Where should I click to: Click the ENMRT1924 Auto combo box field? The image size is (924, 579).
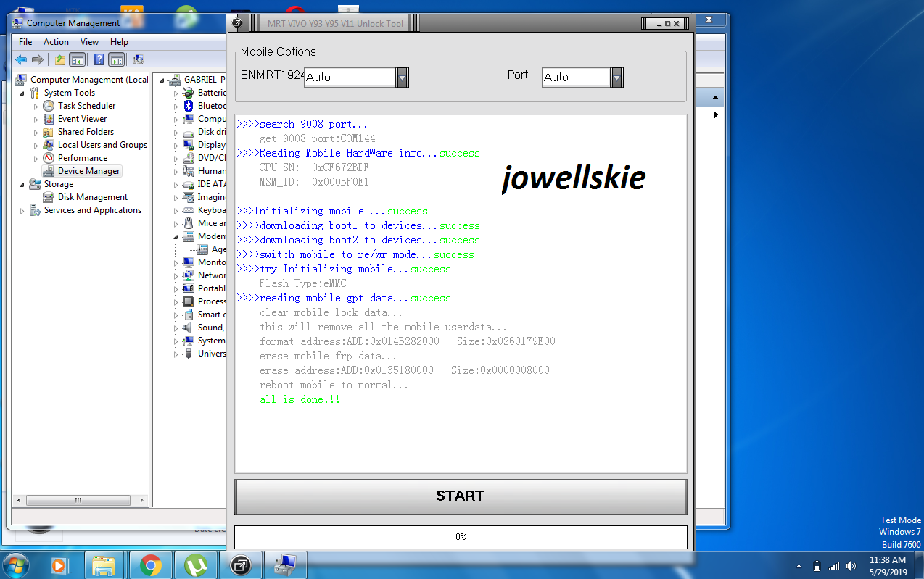[350, 77]
